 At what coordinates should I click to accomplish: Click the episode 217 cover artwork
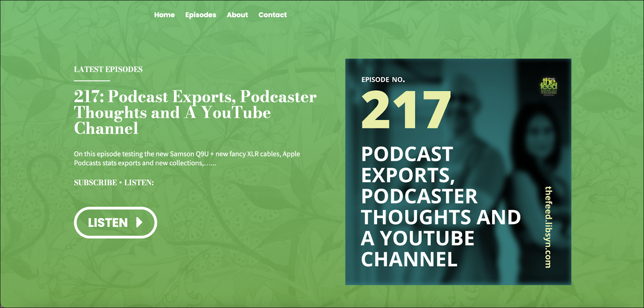(458, 172)
